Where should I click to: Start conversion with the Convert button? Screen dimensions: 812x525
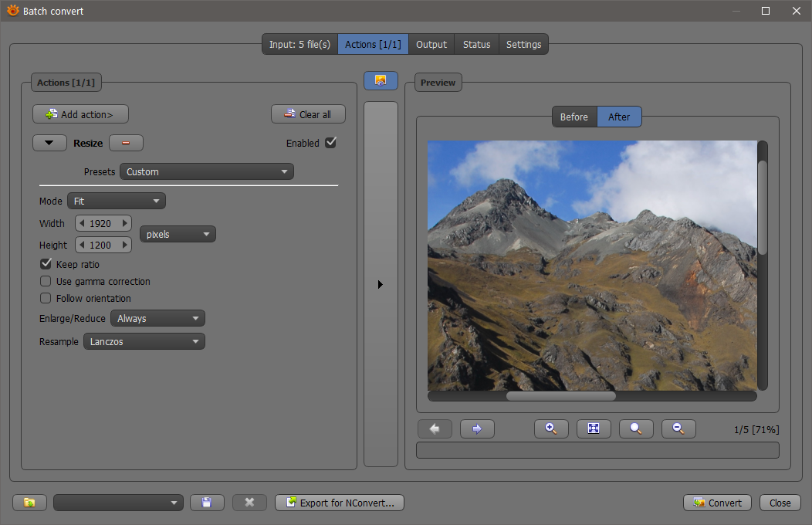pyautogui.click(x=717, y=503)
